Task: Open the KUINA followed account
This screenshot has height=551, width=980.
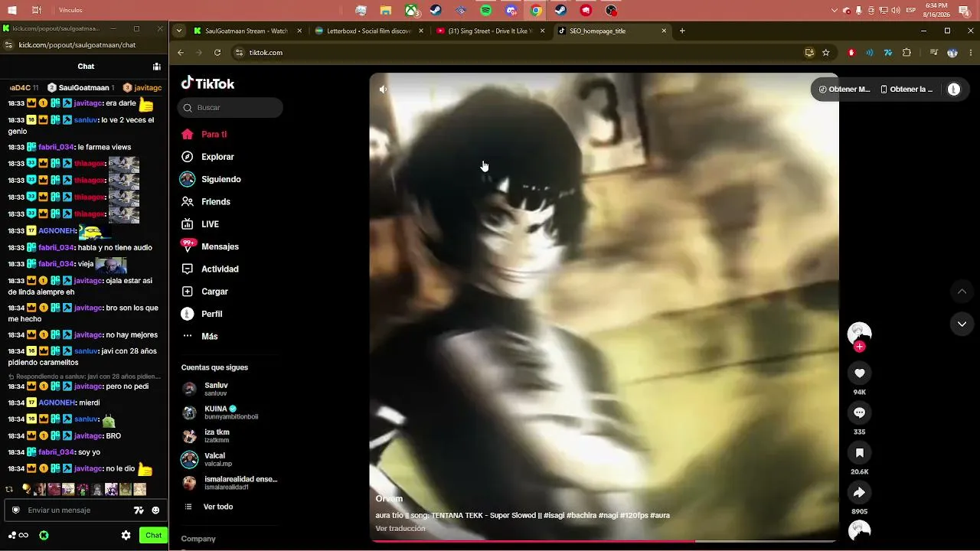Action: [230, 412]
